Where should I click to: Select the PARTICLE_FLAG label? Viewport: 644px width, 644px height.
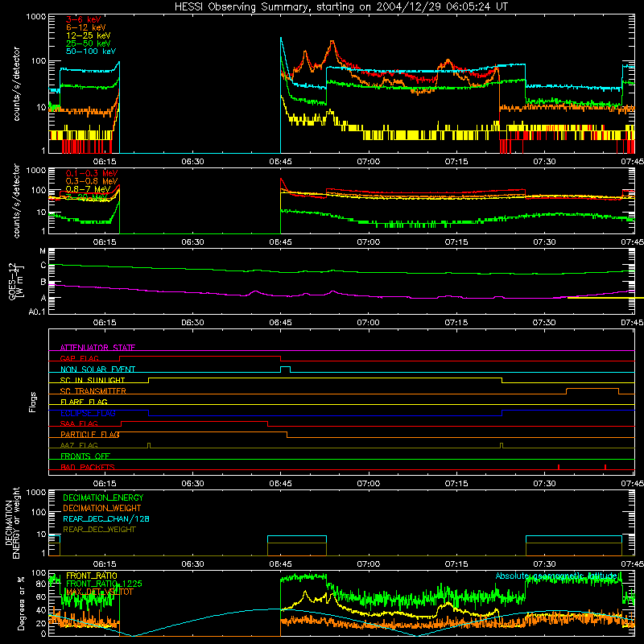click(90, 435)
